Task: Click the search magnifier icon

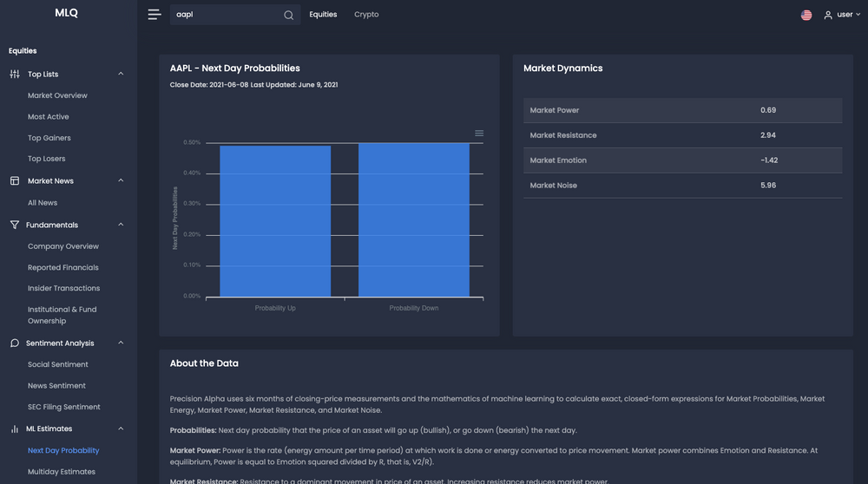Action: (x=288, y=15)
